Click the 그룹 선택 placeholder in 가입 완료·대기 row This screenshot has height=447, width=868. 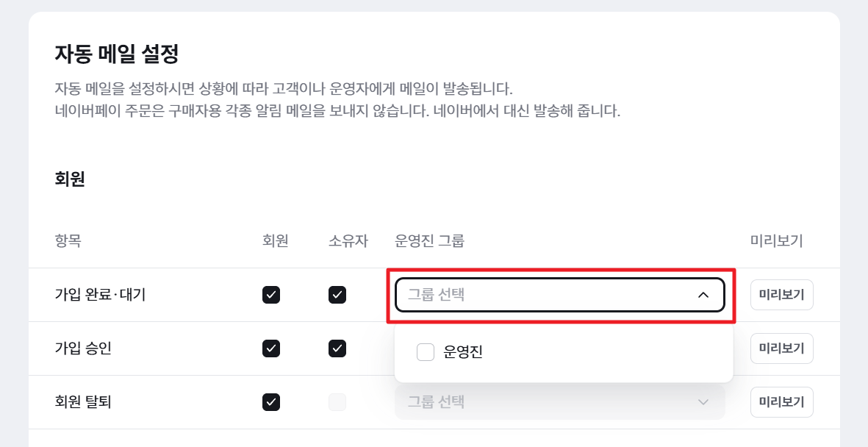pyautogui.click(x=437, y=295)
